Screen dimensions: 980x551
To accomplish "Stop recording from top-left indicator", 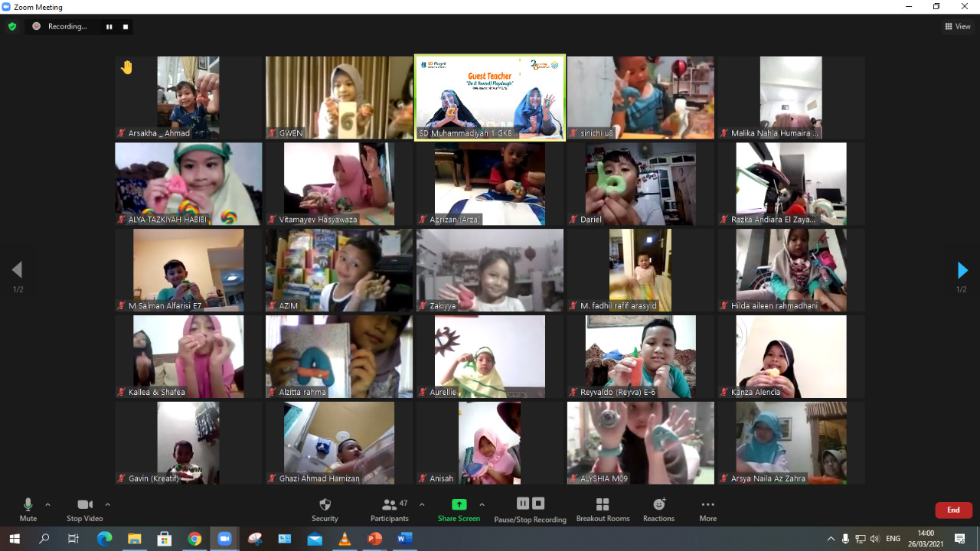I will 126,26.
